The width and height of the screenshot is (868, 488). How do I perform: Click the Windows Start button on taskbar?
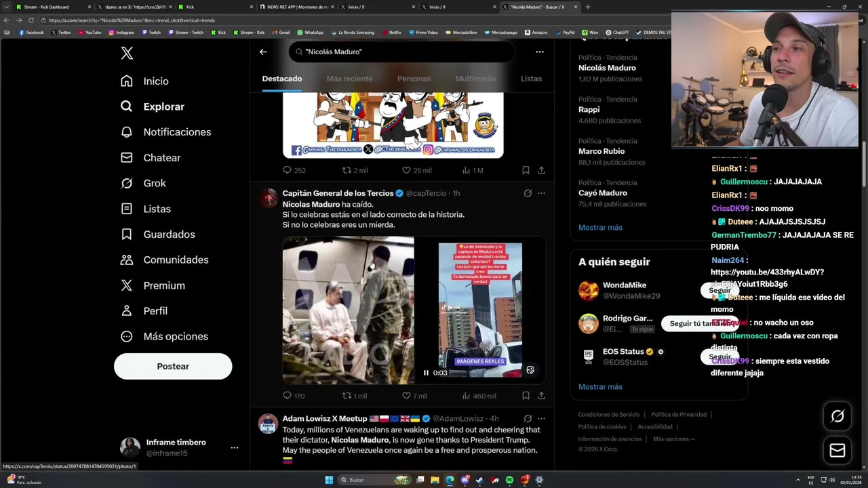pos(329,480)
